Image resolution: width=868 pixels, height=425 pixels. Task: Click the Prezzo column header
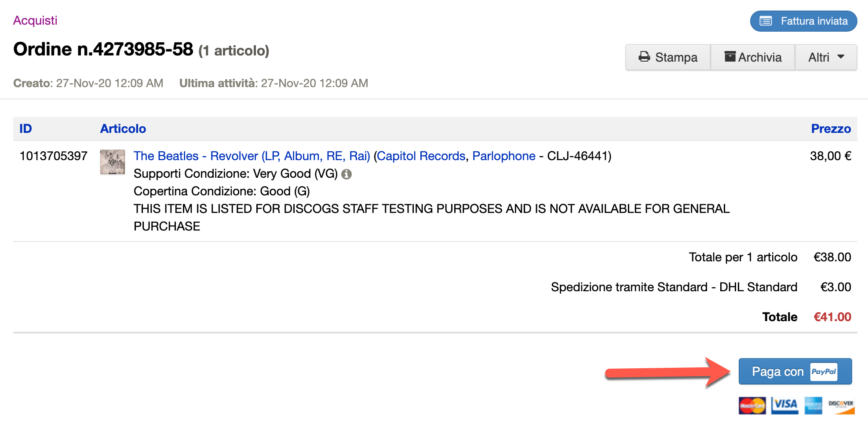[x=831, y=129]
